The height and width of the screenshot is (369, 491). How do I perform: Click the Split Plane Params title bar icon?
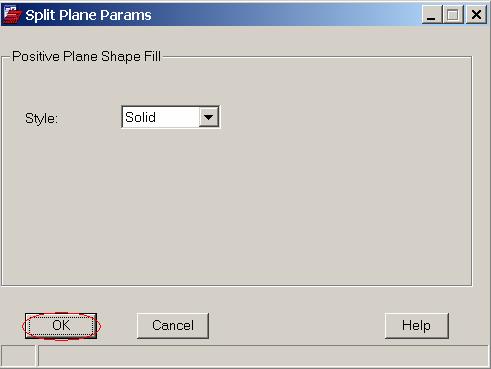coord(12,15)
